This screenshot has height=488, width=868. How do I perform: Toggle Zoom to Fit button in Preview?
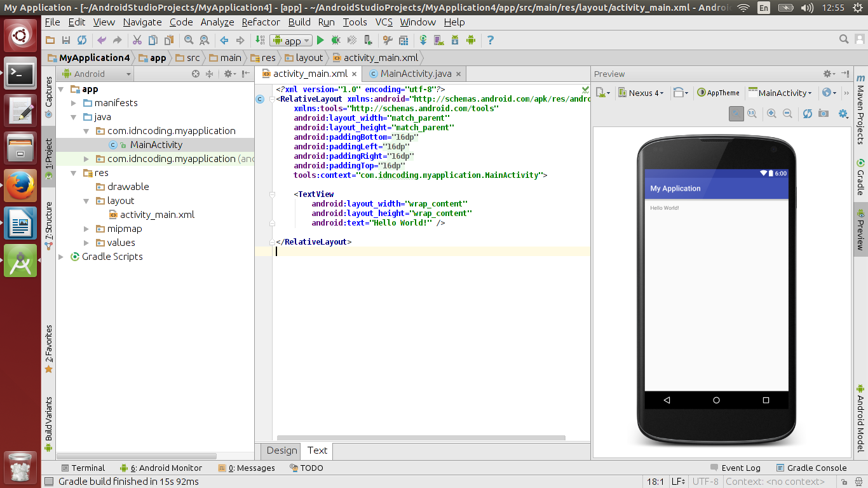tap(736, 113)
